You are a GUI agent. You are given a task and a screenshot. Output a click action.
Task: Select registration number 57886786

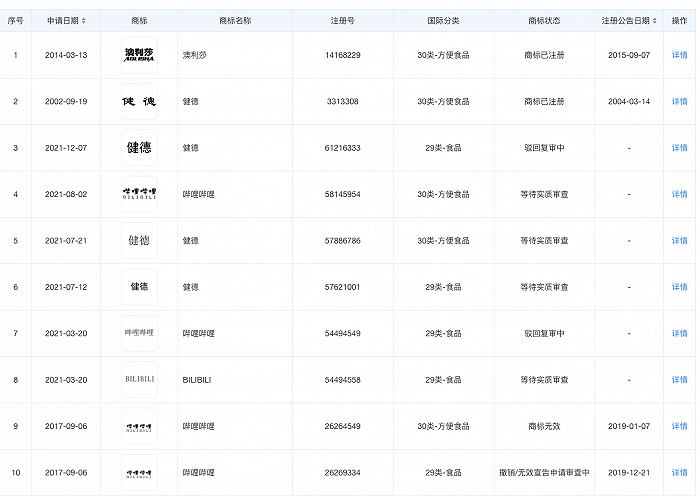[342, 241]
